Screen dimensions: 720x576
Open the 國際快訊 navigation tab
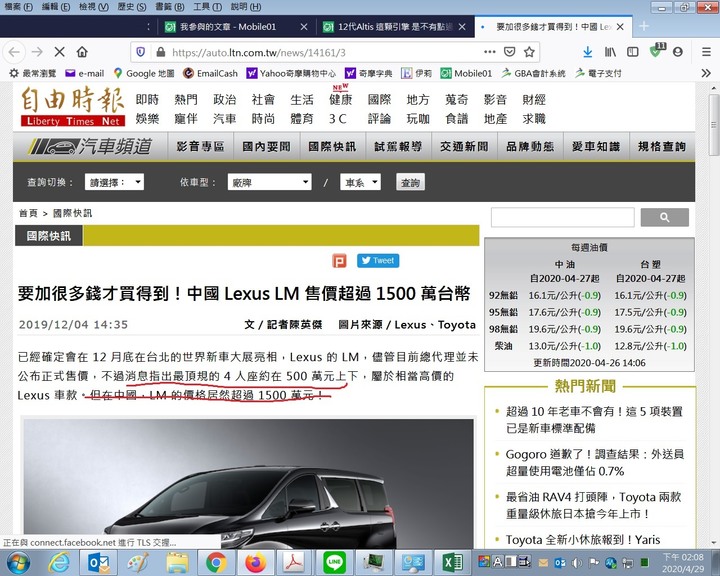click(332, 147)
